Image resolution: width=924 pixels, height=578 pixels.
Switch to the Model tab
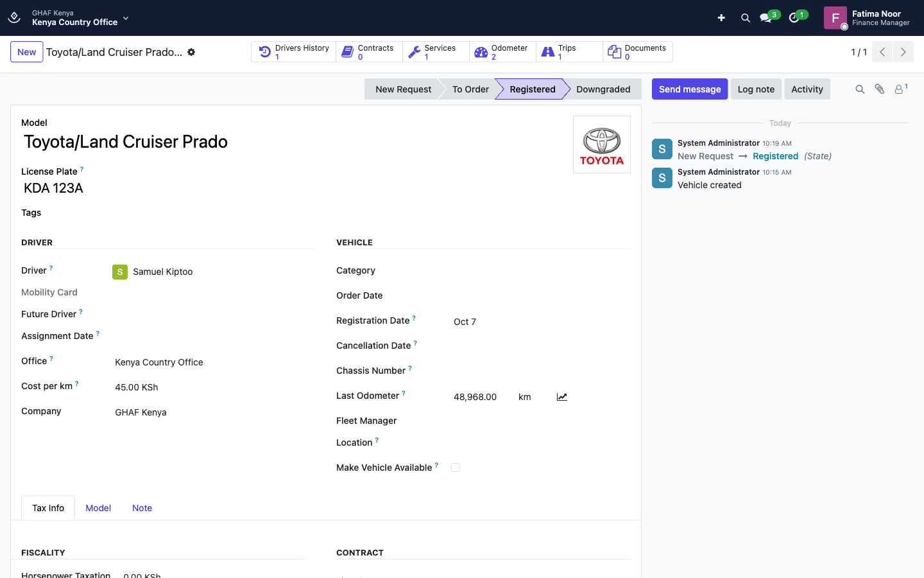(x=98, y=508)
